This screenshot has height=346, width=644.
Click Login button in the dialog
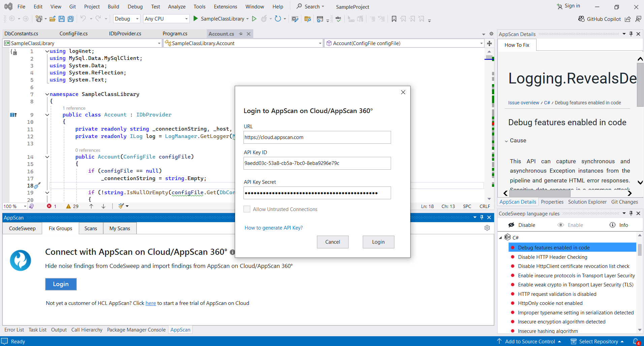tap(378, 242)
